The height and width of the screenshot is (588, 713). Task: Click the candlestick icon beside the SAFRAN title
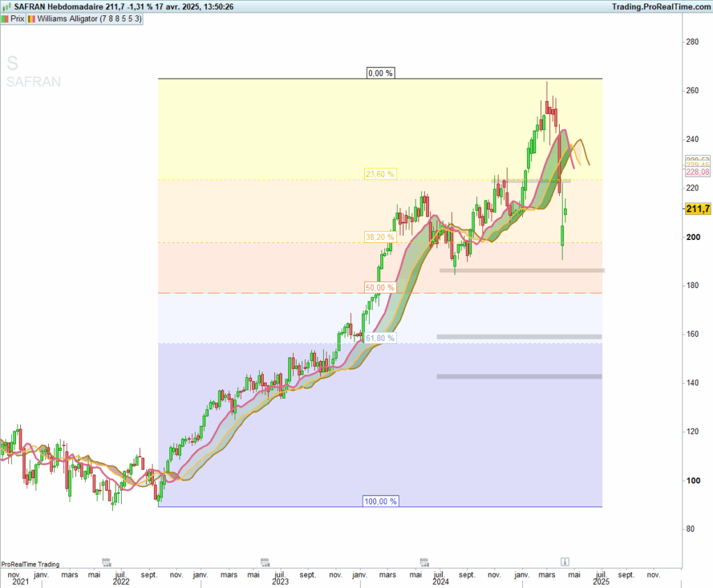tap(7, 7)
